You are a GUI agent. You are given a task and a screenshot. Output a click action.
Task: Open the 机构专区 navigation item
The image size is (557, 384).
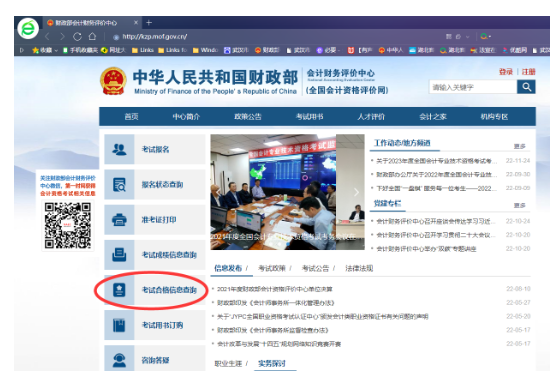[x=494, y=117]
